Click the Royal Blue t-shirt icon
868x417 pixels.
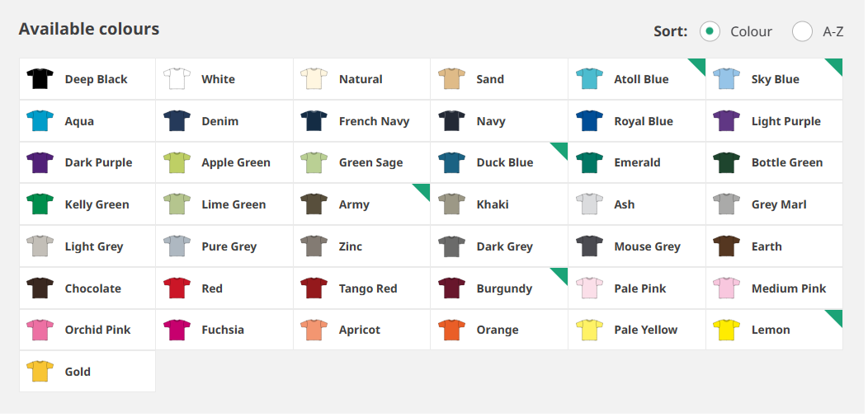(x=590, y=121)
